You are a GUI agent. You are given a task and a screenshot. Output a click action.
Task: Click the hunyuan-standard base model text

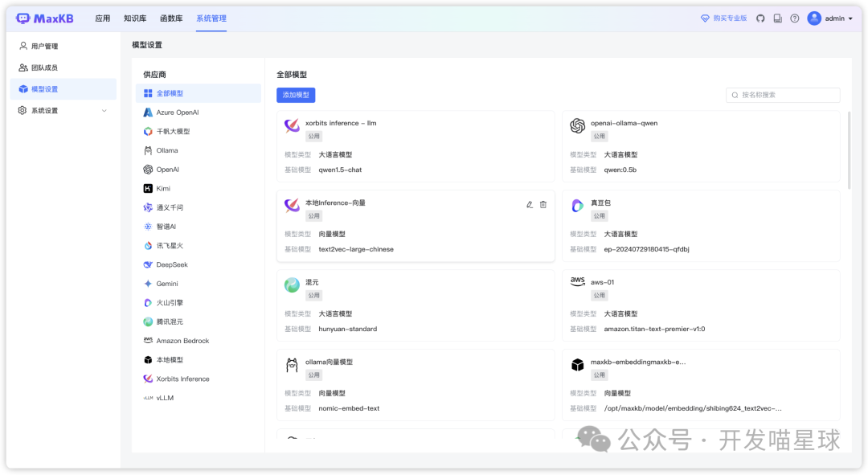tap(348, 329)
